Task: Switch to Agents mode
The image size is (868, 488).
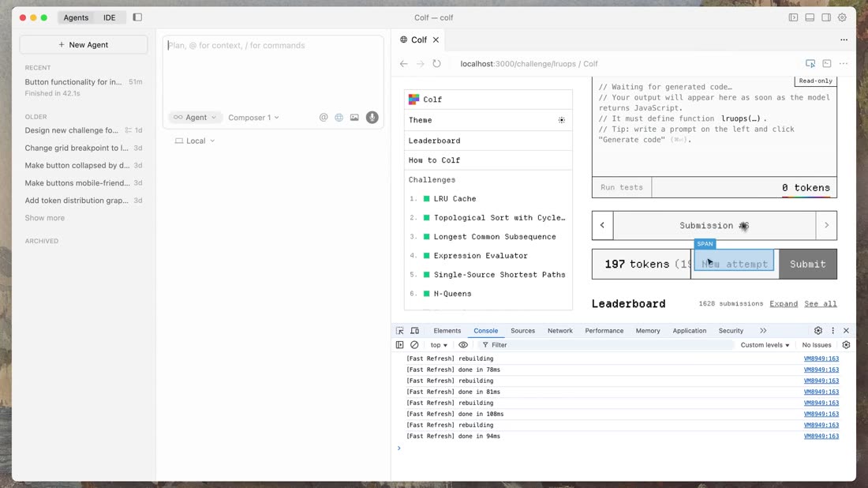Action: pos(76,17)
